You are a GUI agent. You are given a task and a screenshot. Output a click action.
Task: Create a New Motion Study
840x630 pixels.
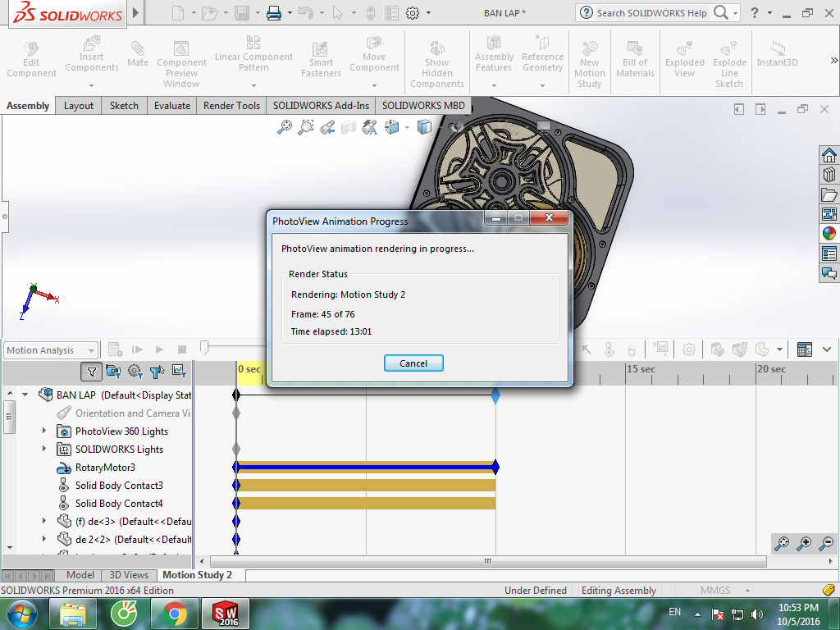point(589,64)
